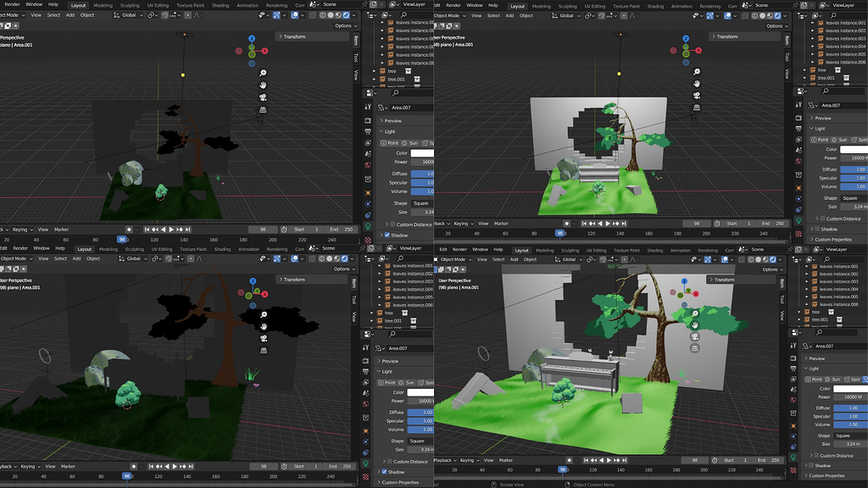Toggle X-ray icon in top-right window header
Viewport: 868px width, 488px height.
744,15
